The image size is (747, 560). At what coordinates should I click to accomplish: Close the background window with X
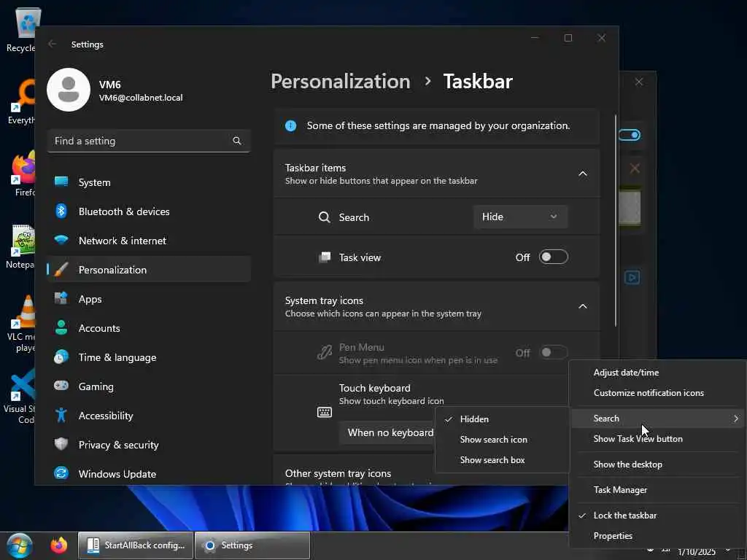639,82
